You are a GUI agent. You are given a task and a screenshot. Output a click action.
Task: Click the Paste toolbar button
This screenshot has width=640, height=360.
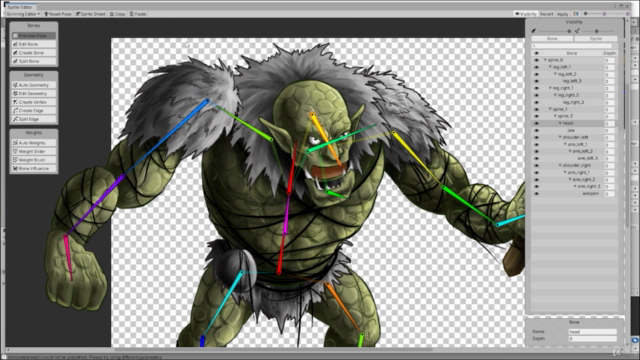coord(138,14)
